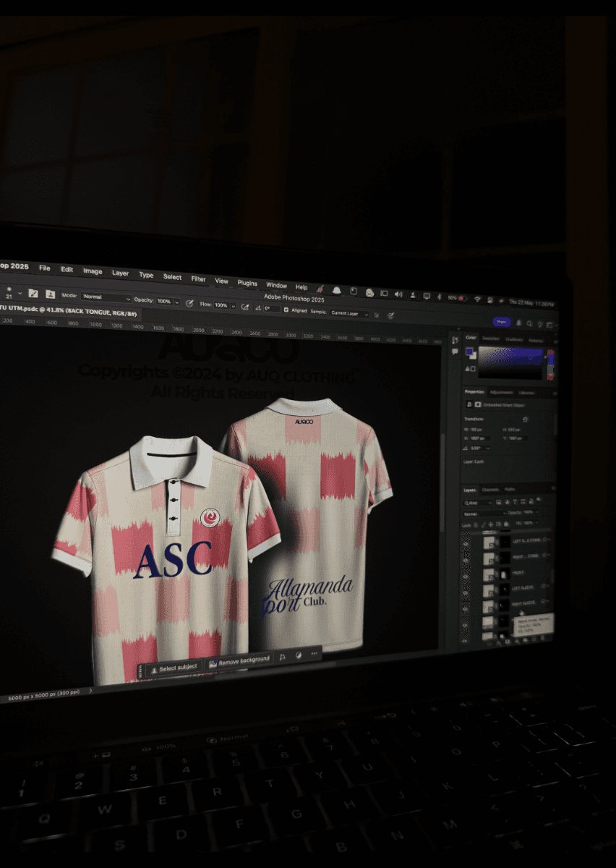Viewport: 616px width, 868px height.
Task: Reset transform icon in Properties panel
Action: [x=525, y=420]
